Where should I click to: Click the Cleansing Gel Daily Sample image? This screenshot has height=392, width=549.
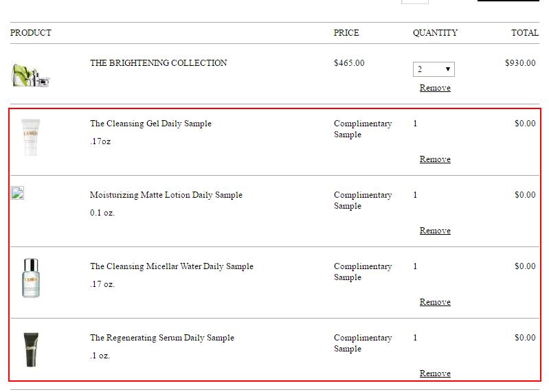(x=30, y=137)
